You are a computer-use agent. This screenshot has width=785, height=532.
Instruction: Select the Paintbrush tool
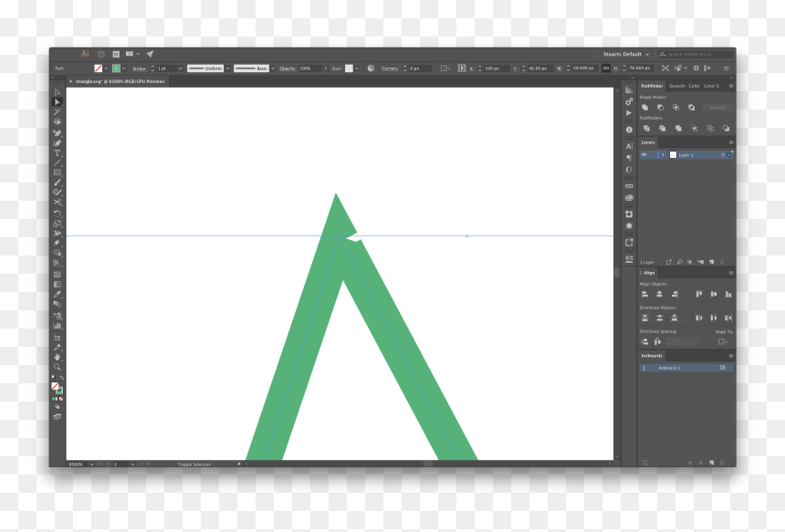coord(58,183)
